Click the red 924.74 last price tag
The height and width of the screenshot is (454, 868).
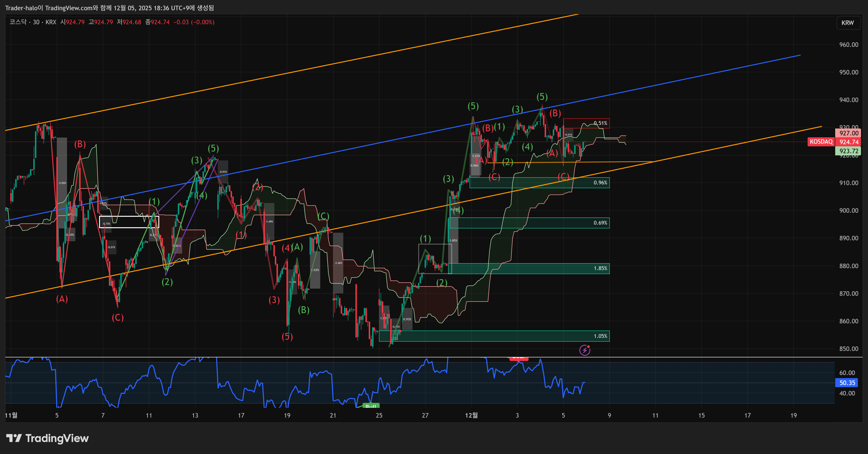pyautogui.click(x=849, y=142)
